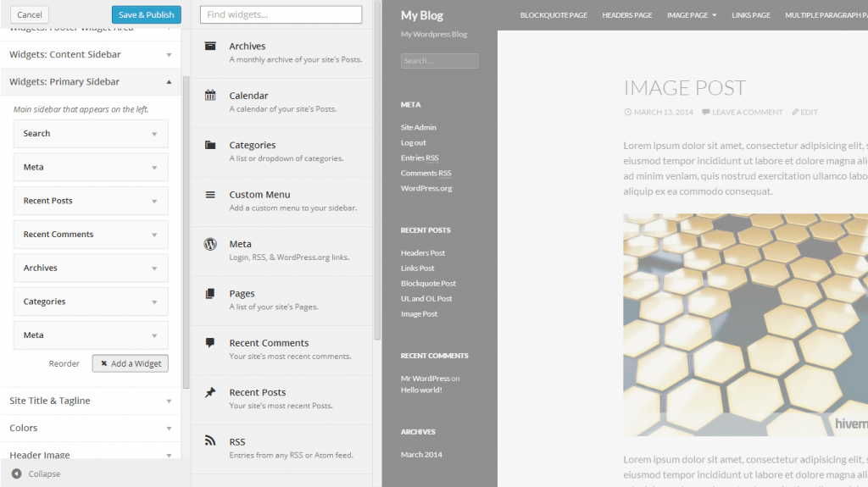Click the Comments RSS link
This screenshot has width=868, height=487.
coord(426,174)
